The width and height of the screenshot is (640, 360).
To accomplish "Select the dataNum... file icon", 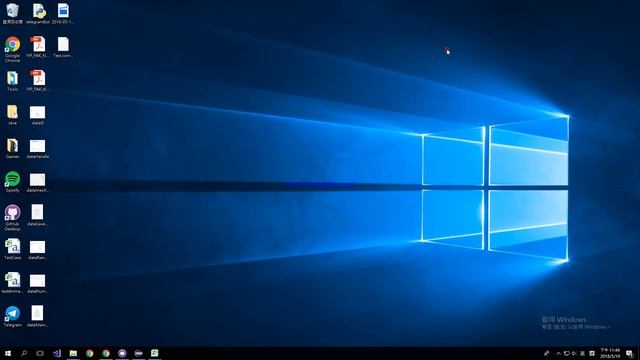I will (x=38, y=283).
